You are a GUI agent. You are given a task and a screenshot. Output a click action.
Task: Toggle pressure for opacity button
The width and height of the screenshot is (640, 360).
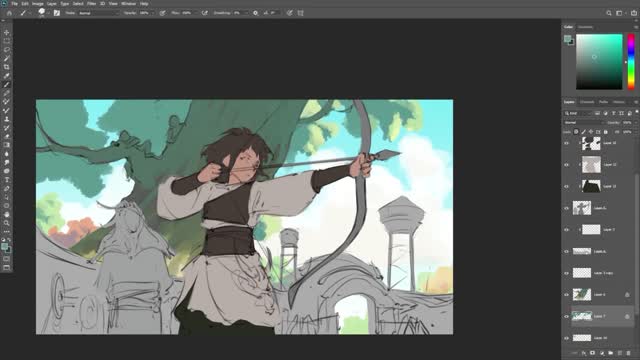pos(162,13)
